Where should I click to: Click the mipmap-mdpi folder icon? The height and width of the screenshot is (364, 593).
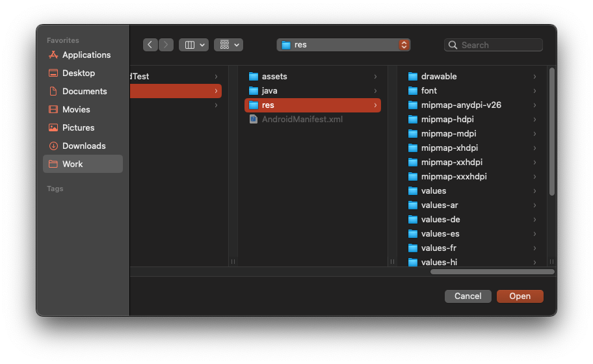click(413, 134)
